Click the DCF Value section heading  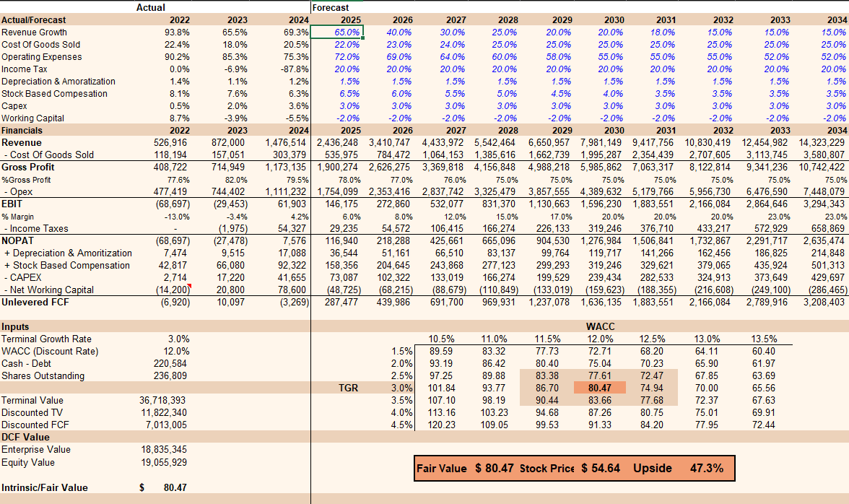pyautogui.click(x=25, y=438)
